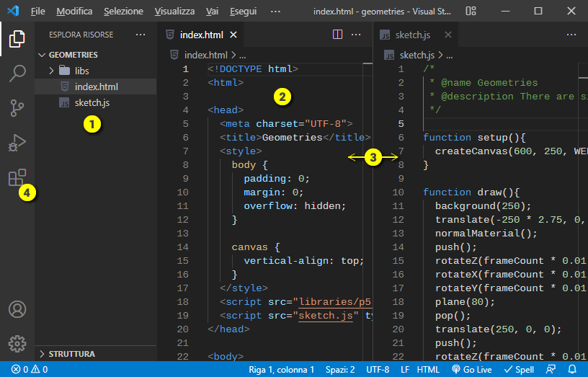Click sketch.js in the breadcrumb
This screenshot has width=588, height=377.
[416, 55]
